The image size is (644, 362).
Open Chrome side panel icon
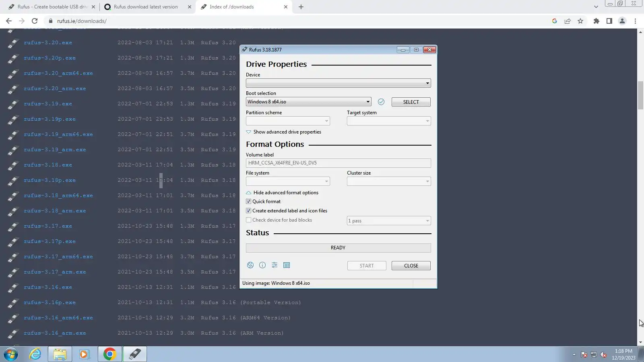[x=609, y=21]
